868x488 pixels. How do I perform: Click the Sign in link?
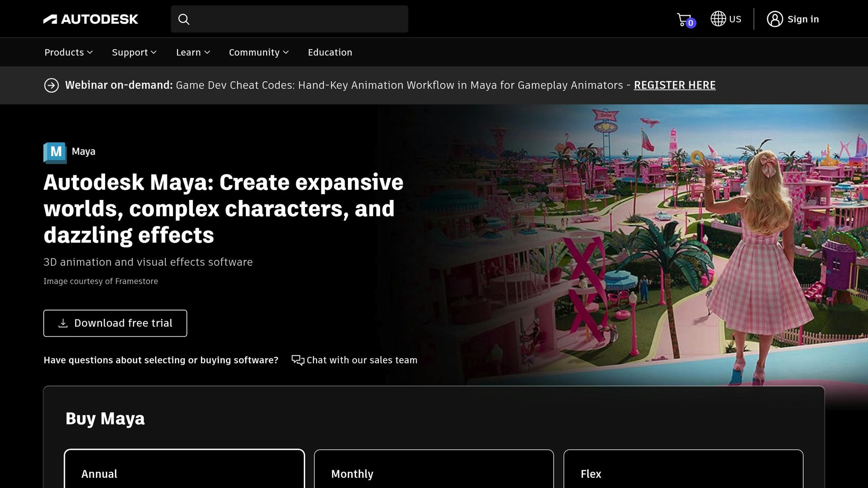tap(803, 19)
